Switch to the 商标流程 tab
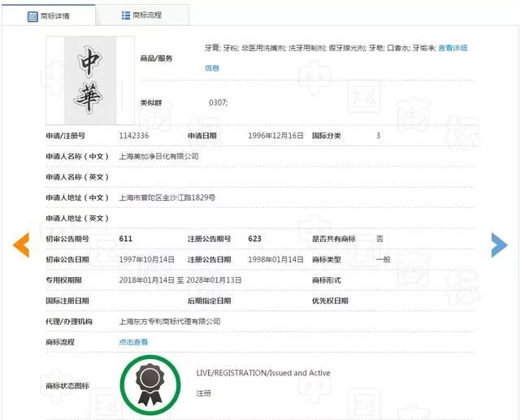Viewport: 520px width, 420px height. [x=142, y=15]
